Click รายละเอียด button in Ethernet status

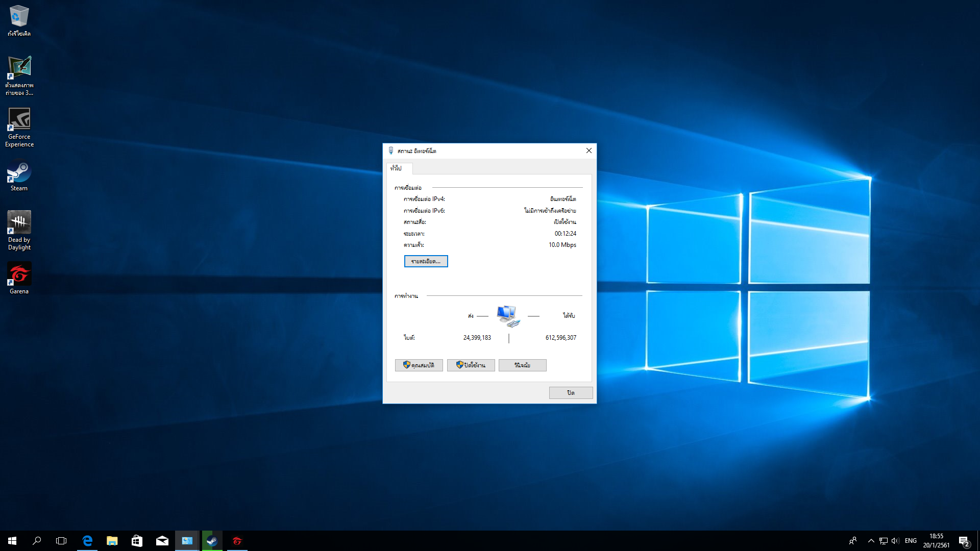[x=425, y=261]
